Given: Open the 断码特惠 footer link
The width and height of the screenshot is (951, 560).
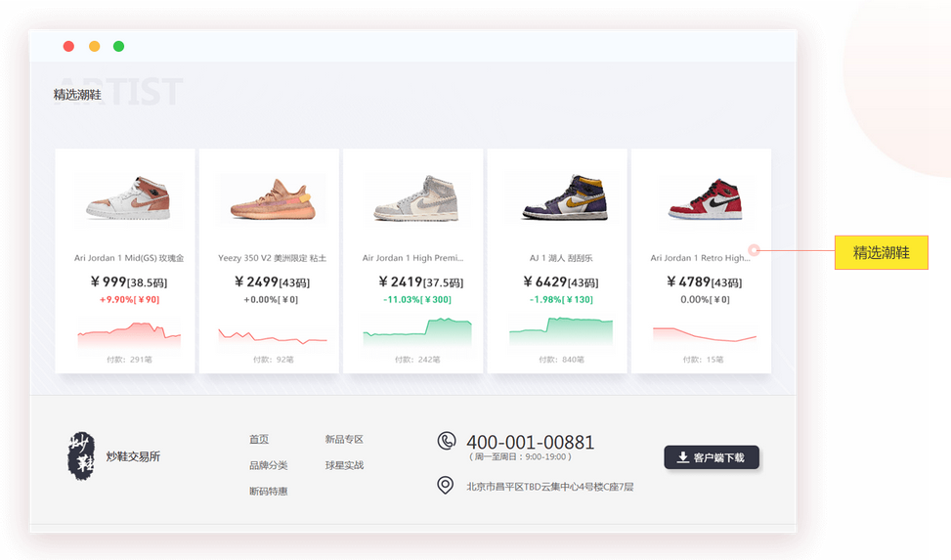Looking at the screenshot, I should pyautogui.click(x=268, y=492).
